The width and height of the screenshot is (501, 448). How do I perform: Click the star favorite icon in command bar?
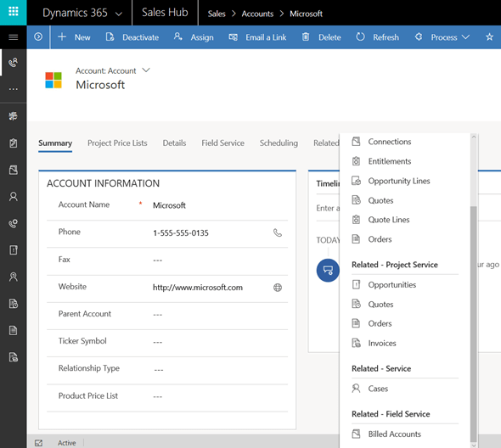(x=489, y=37)
